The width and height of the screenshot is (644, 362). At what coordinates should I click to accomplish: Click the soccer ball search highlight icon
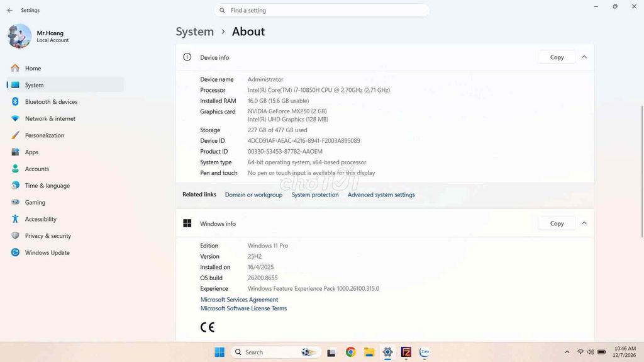point(308,352)
